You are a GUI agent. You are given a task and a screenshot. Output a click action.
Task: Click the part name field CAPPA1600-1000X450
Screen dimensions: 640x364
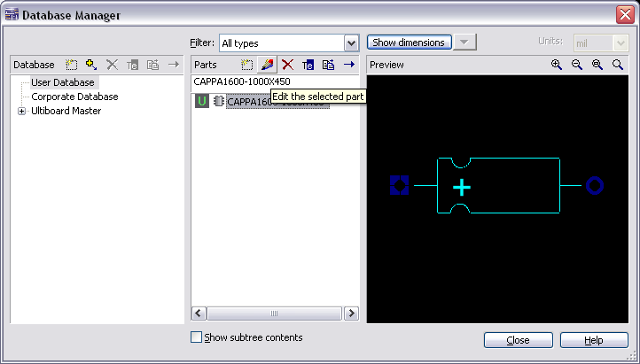click(275, 81)
